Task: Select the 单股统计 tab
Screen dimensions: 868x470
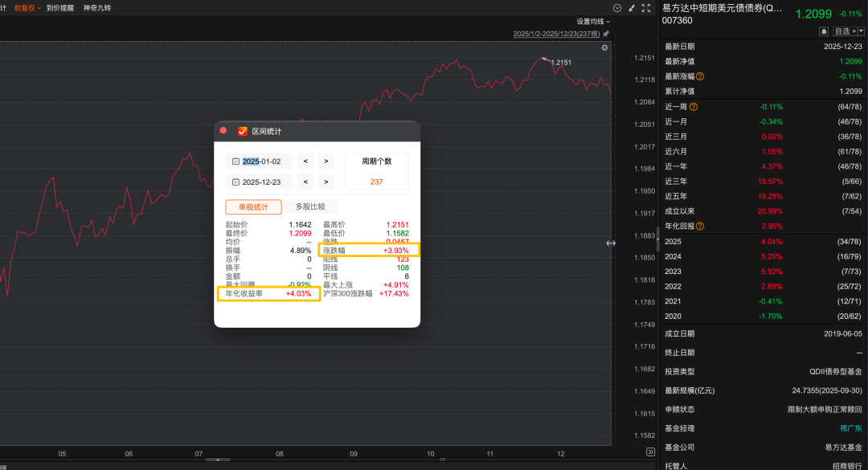Action: coord(253,206)
